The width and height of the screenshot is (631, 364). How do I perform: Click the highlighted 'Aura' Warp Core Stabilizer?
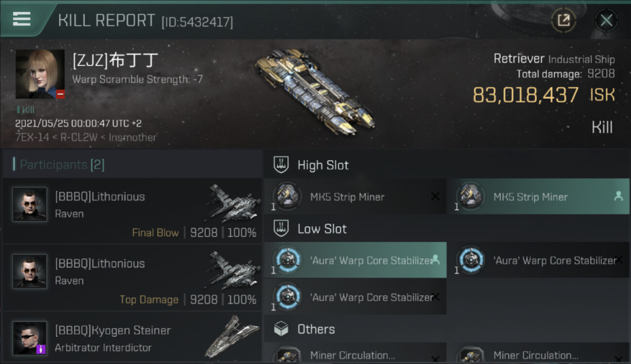pyautogui.click(x=355, y=260)
